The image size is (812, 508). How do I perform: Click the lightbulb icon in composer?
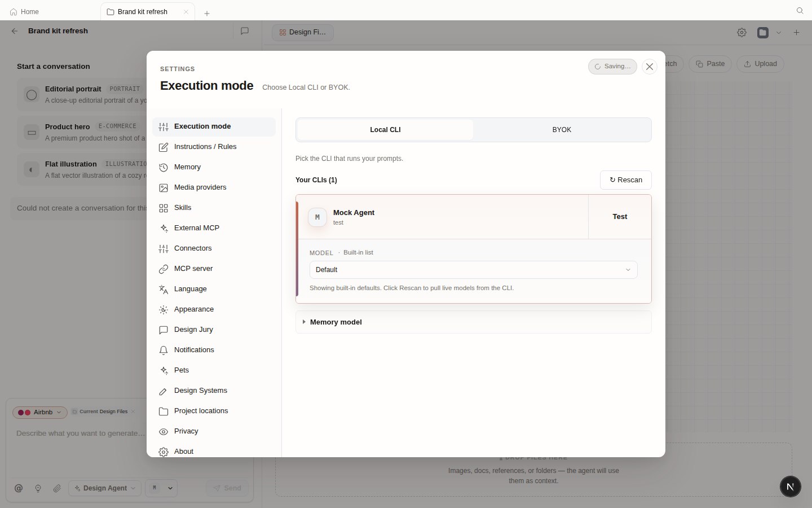click(38, 488)
